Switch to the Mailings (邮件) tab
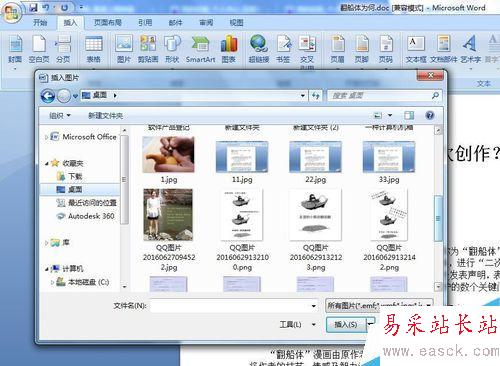The image size is (500, 366). [175, 22]
